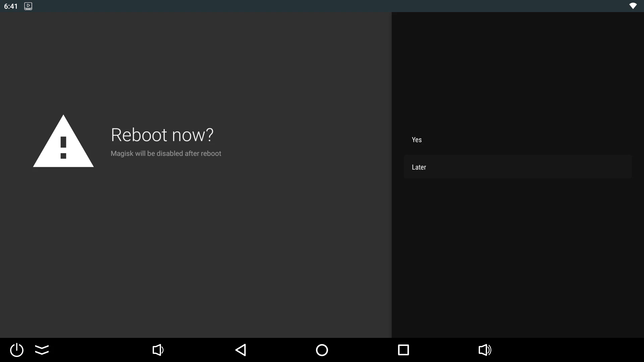Tap the power icon in navigation bar
This screenshot has height=362, width=644.
(17, 350)
